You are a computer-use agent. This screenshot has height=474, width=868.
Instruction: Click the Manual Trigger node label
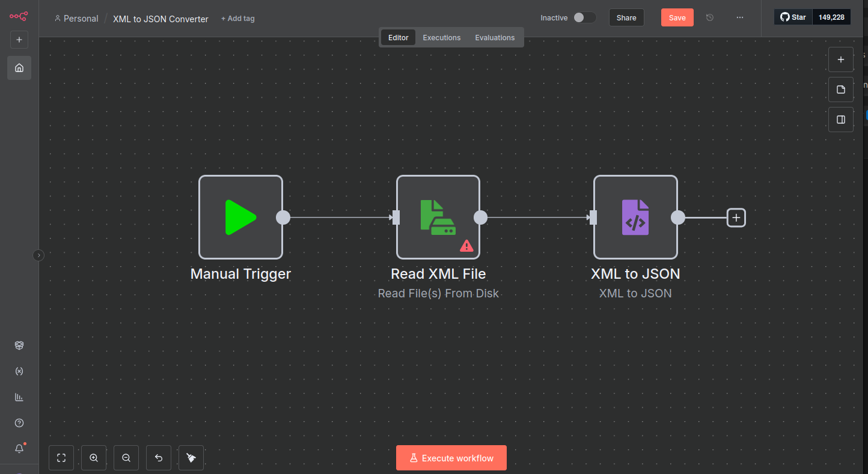click(x=240, y=274)
